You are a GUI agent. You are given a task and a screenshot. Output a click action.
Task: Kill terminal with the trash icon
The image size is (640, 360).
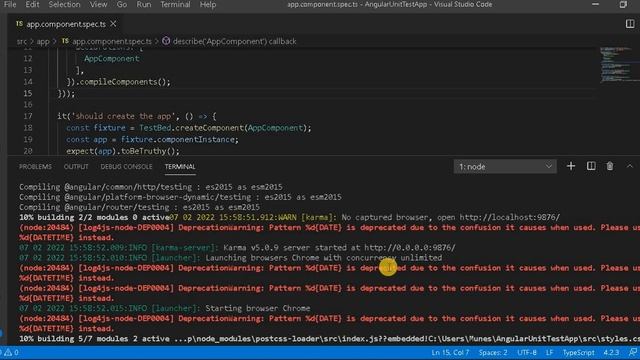tap(610, 166)
